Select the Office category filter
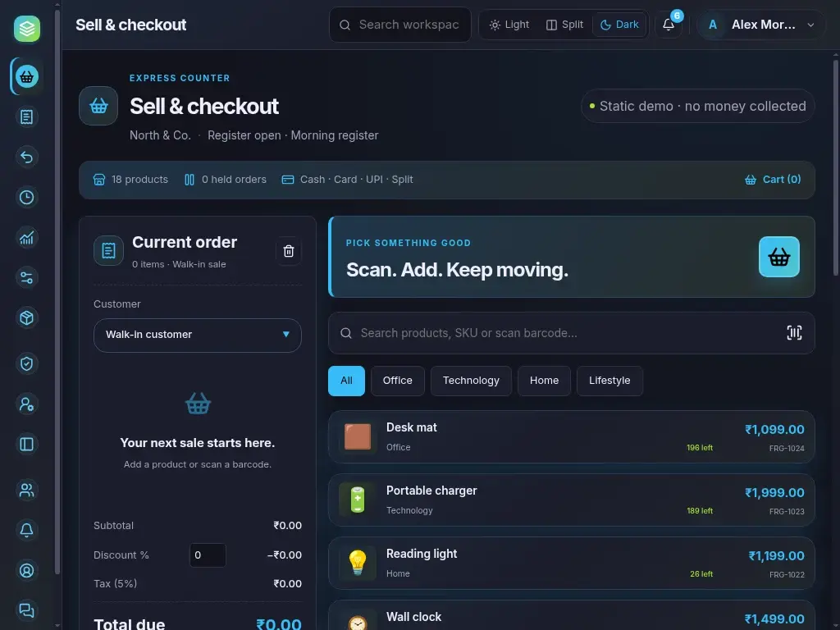 [x=398, y=381]
